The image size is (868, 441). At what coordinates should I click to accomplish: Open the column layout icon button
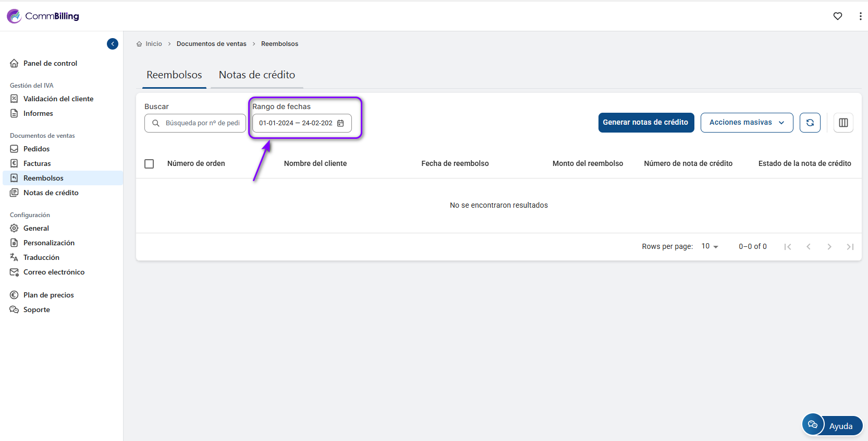[x=843, y=123]
